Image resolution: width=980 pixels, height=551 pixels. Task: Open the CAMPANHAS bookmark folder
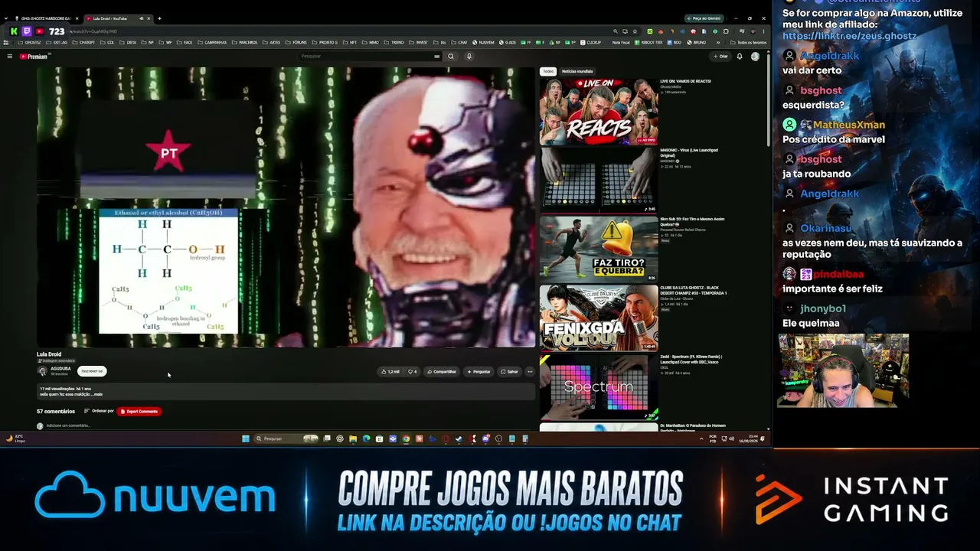[x=213, y=43]
